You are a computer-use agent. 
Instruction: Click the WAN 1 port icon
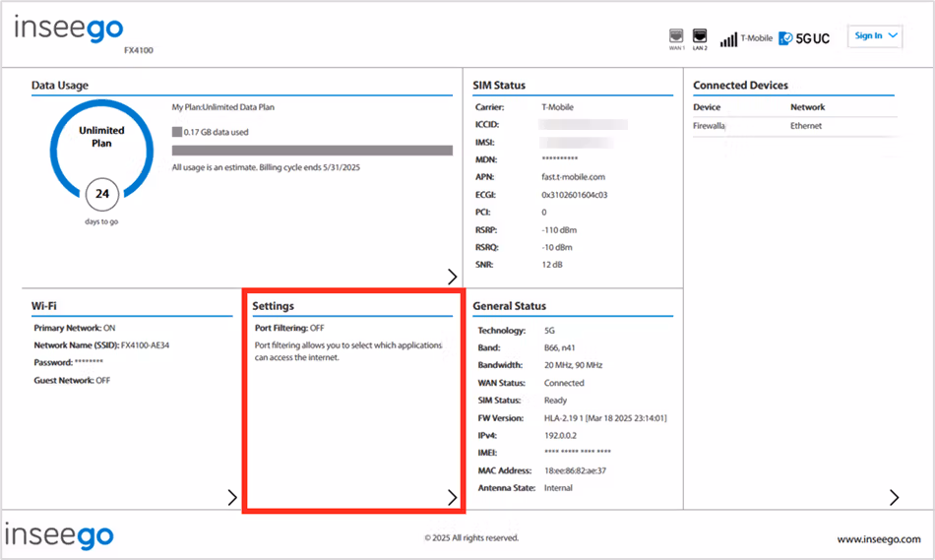pos(675,35)
